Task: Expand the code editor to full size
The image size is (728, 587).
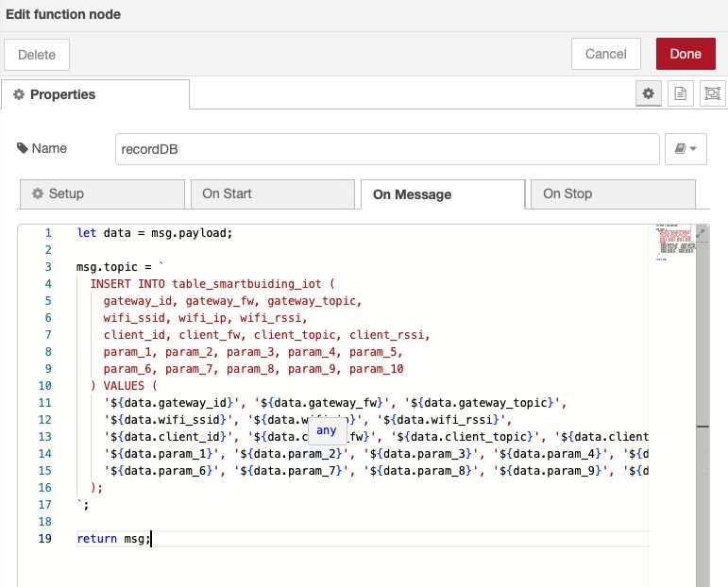Action: pyautogui.click(x=701, y=232)
